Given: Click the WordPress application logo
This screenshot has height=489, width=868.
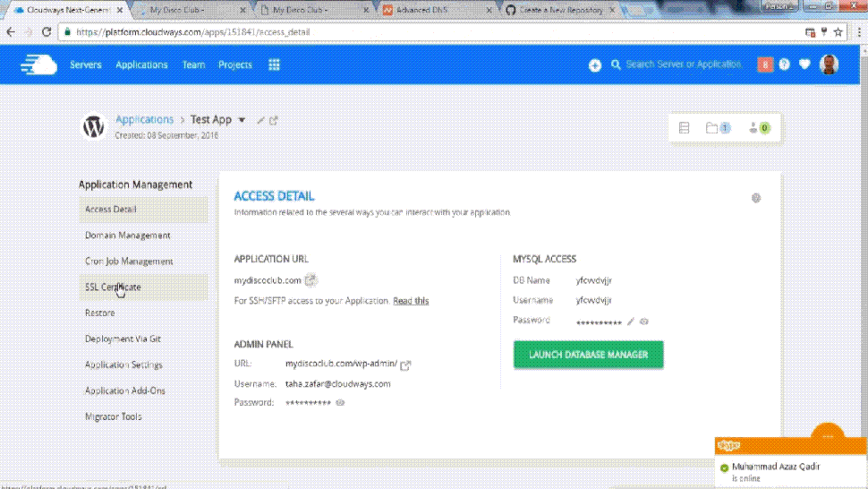Looking at the screenshot, I should (94, 126).
